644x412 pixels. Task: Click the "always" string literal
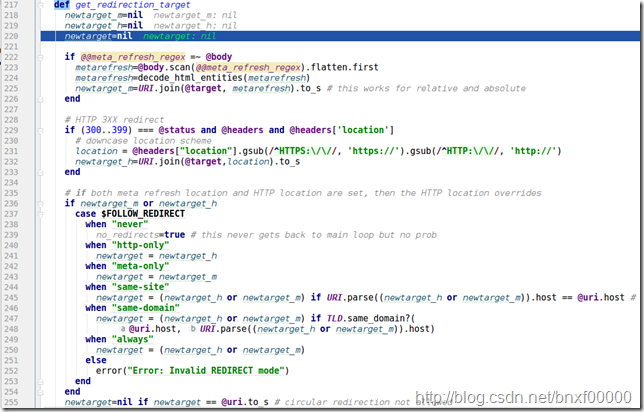click(133, 339)
